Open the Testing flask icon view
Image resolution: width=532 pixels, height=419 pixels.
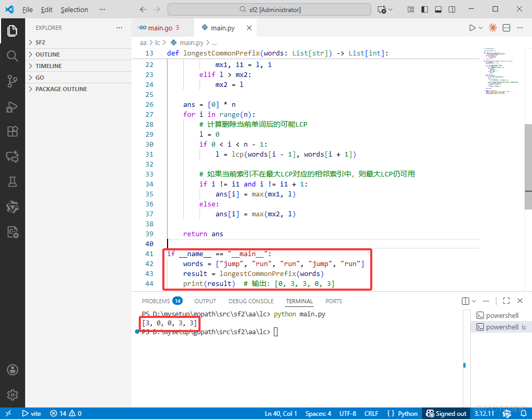coord(13,182)
